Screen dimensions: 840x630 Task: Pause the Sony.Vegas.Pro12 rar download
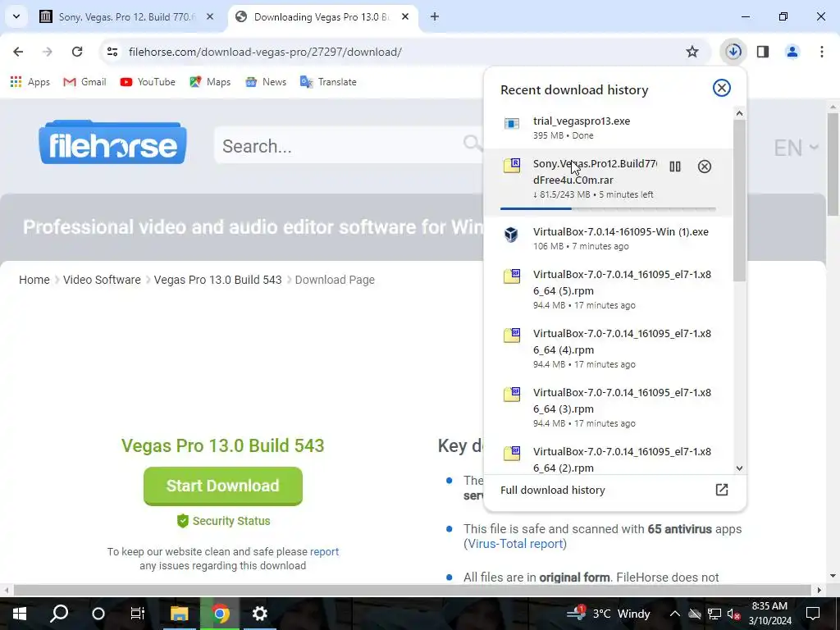[x=675, y=167]
